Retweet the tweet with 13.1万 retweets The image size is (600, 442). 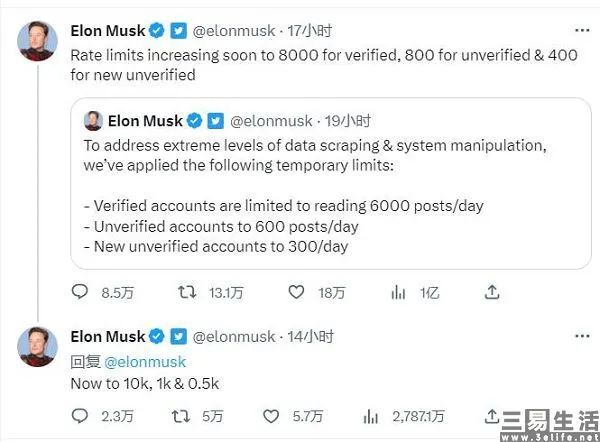187,292
